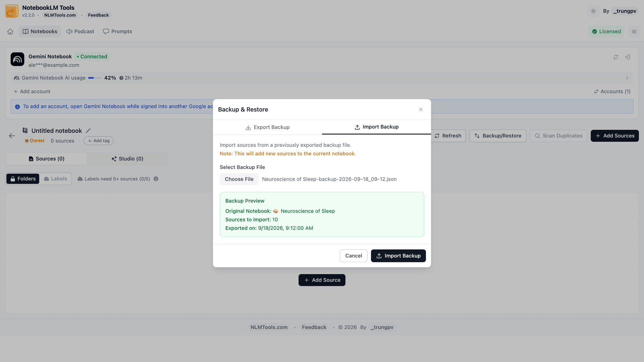Open the Notebooks nav tab
644x362 pixels.
point(40,32)
